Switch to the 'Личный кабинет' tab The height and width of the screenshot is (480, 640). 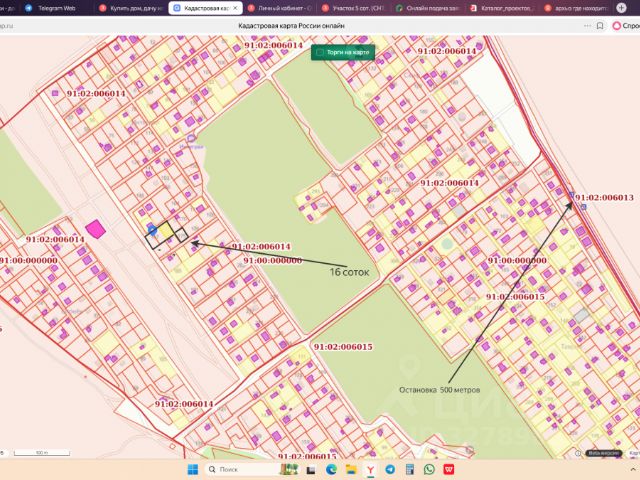pos(280,8)
